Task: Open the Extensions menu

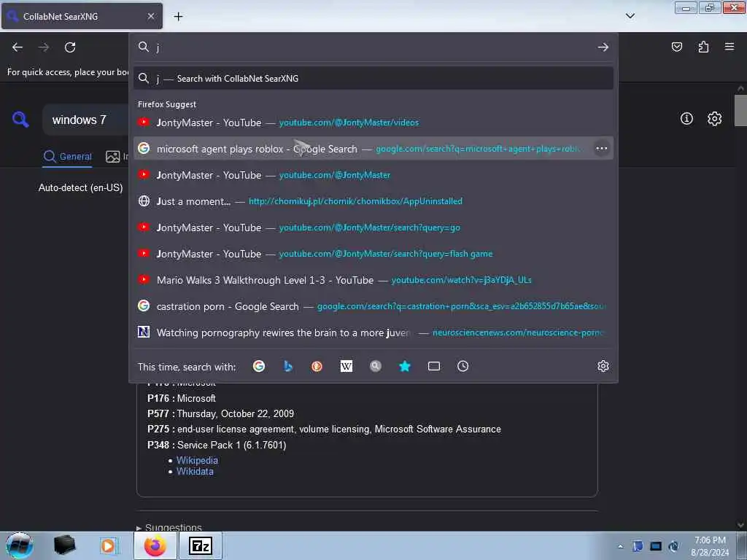Action: coord(703,47)
